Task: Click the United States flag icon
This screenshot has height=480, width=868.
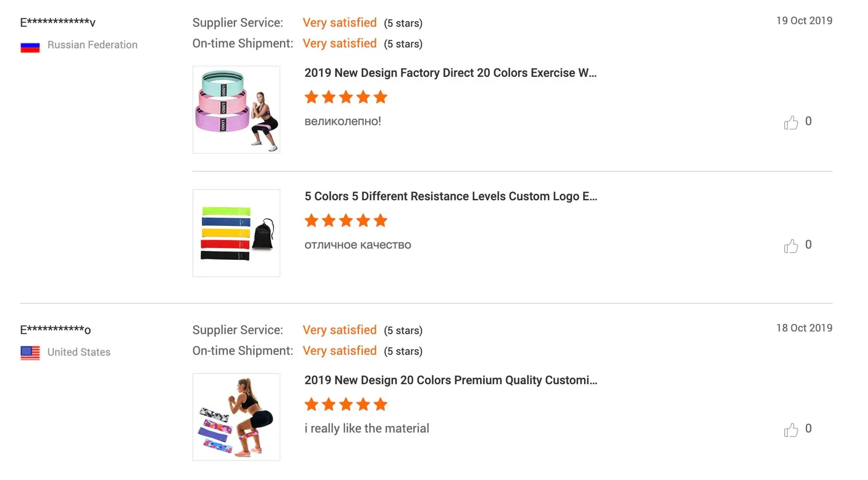Action: 30,353
